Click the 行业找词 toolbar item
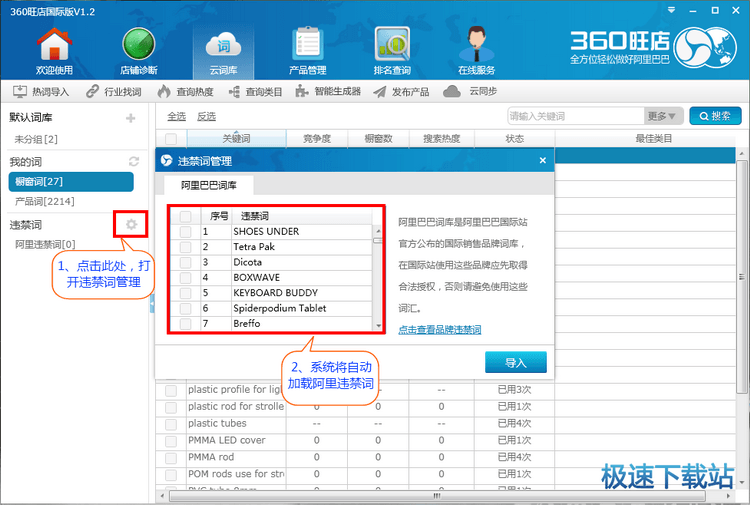The width and height of the screenshot is (750, 505). [114, 91]
